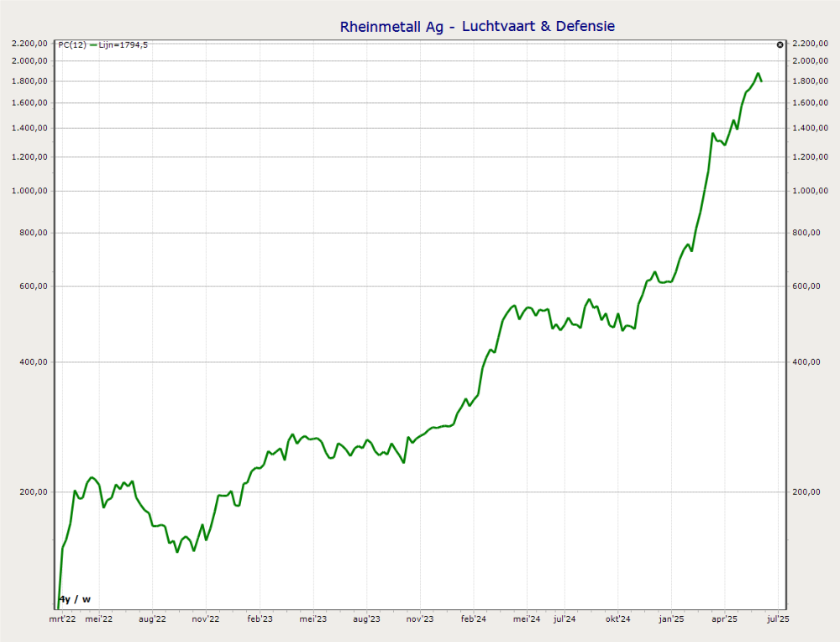
Task: Click the 1.000,00 label on the right price axis
Action: (811, 191)
